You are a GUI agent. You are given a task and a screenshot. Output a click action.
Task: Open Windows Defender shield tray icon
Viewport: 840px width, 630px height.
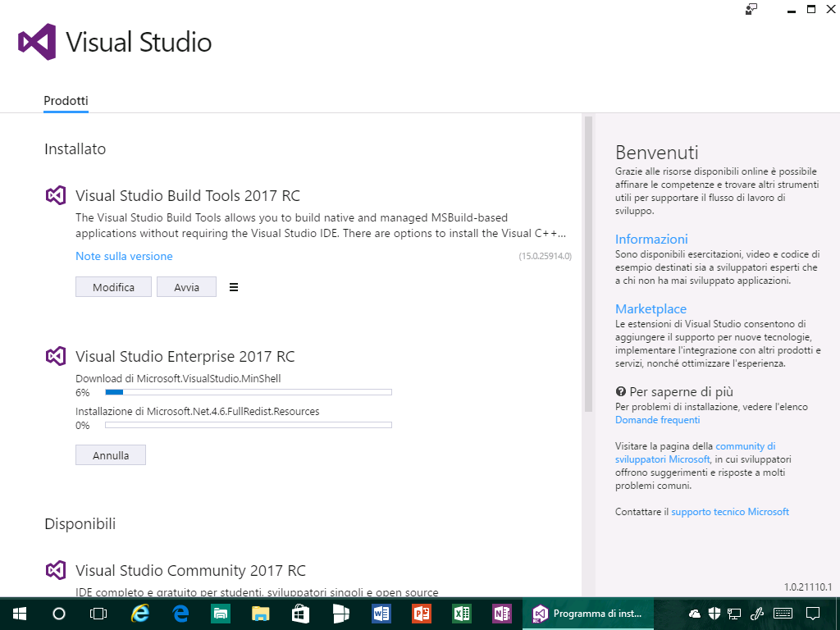click(x=714, y=614)
